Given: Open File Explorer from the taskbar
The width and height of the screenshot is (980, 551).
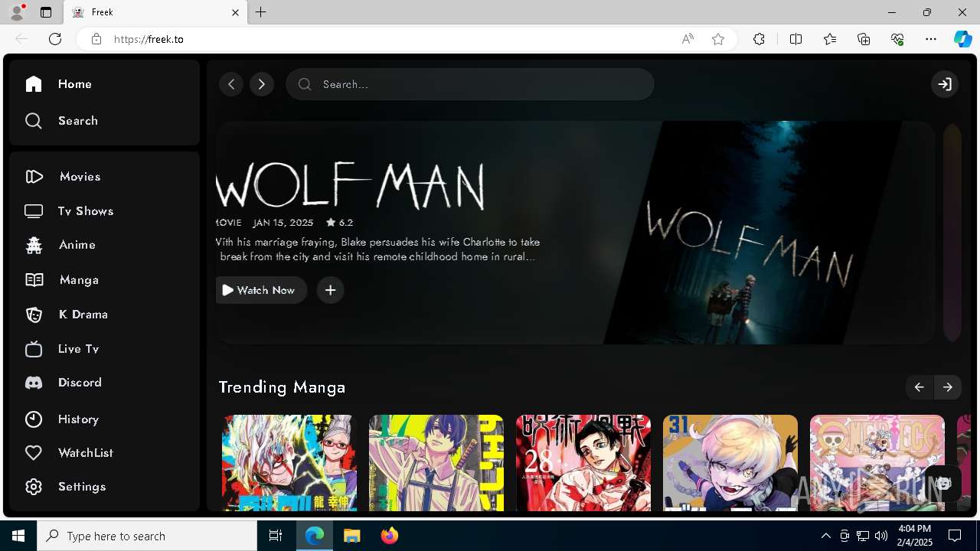Looking at the screenshot, I should click(351, 536).
